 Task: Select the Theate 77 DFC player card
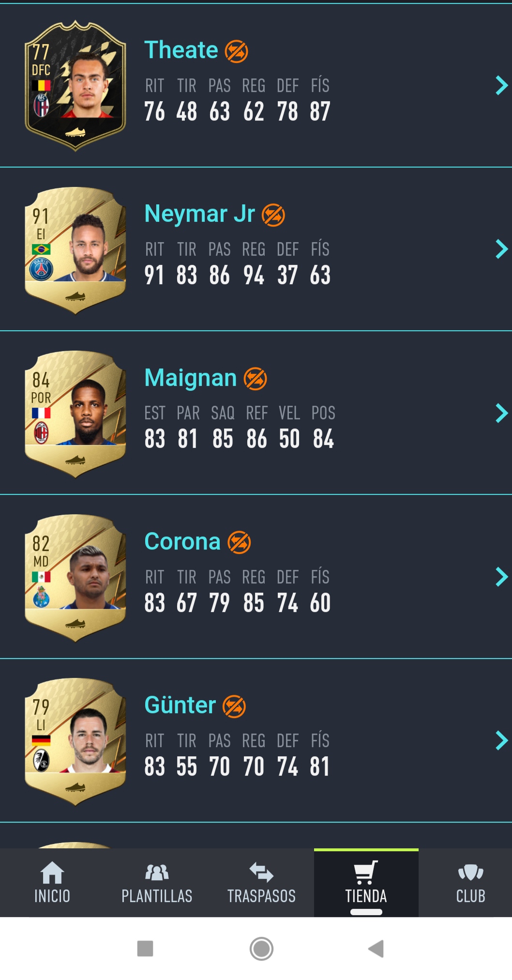(75, 86)
